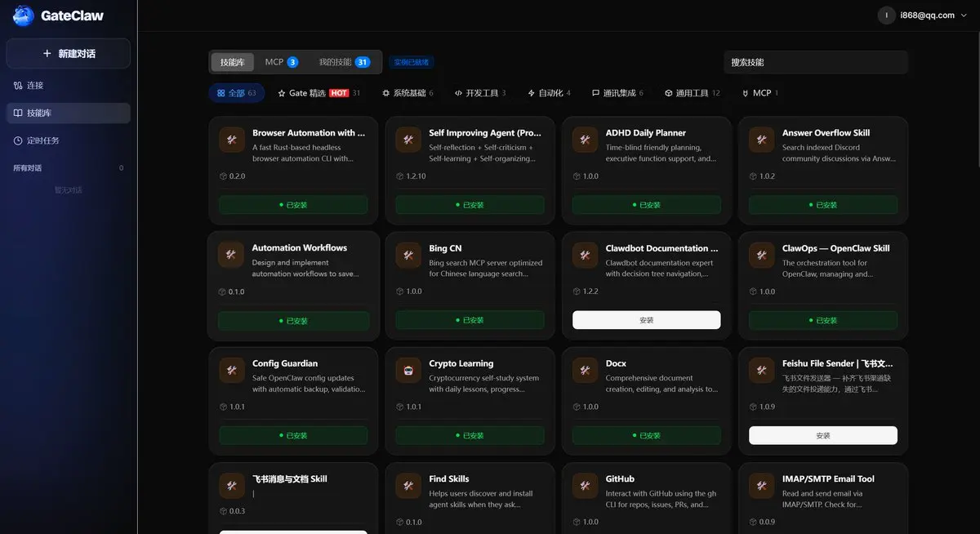
Task: Filter by 系统基础 category
Action: [x=408, y=93]
